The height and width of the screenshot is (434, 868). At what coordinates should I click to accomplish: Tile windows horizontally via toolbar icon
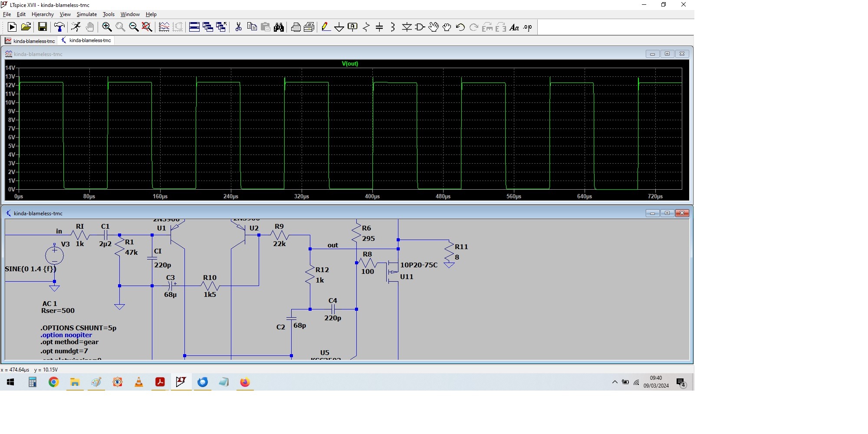coord(194,27)
